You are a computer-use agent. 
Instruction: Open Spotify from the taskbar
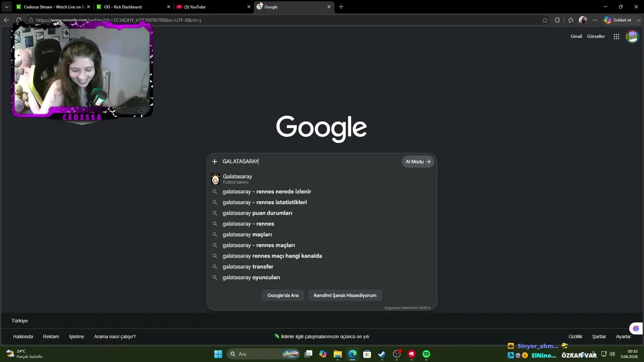pos(426,354)
